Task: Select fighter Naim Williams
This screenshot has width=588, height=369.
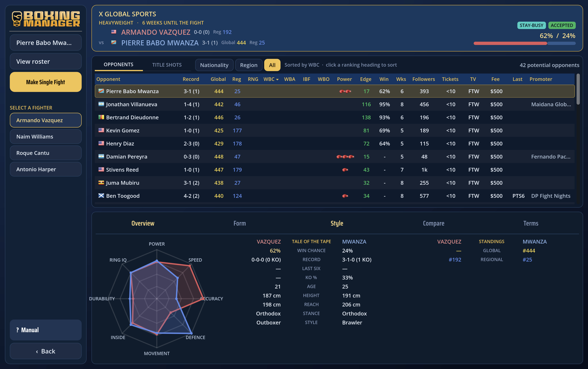Action: [x=46, y=137]
